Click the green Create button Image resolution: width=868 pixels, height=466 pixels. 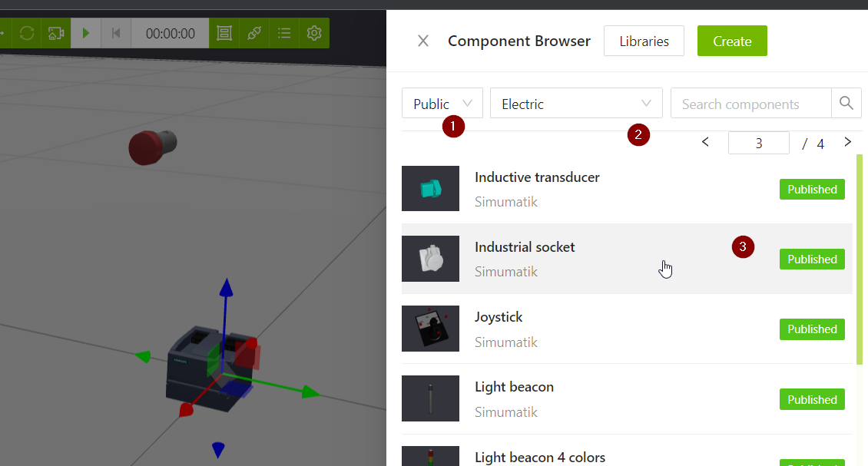[x=732, y=41]
